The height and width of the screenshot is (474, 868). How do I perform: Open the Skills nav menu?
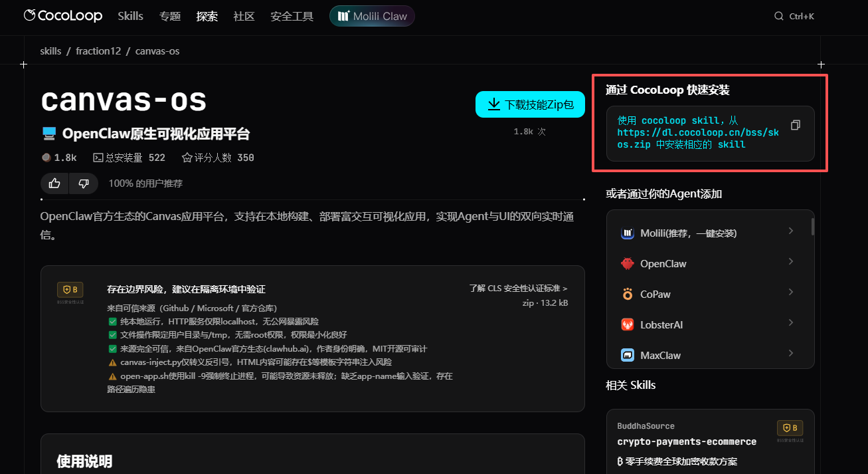[x=130, y=16]
